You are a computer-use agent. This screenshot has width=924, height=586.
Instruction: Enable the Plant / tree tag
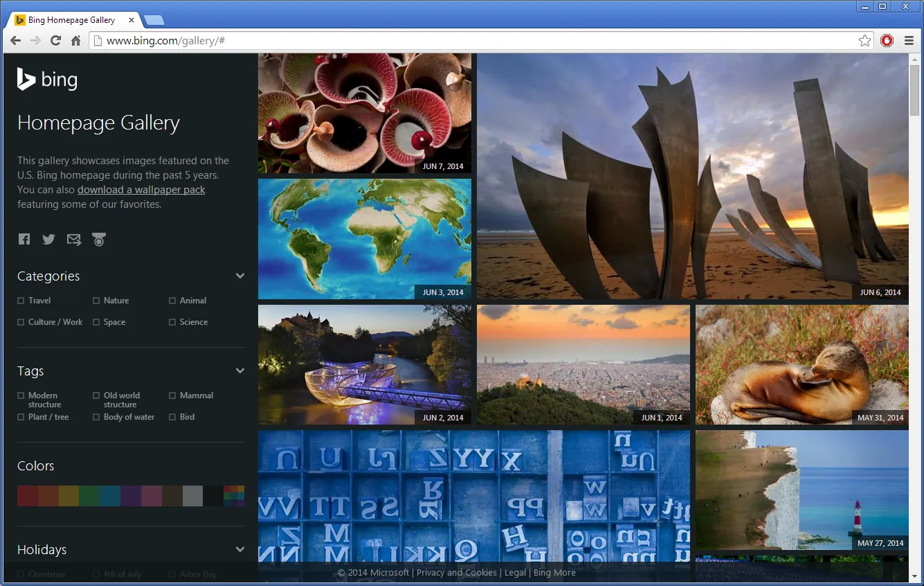click(21, 417)
